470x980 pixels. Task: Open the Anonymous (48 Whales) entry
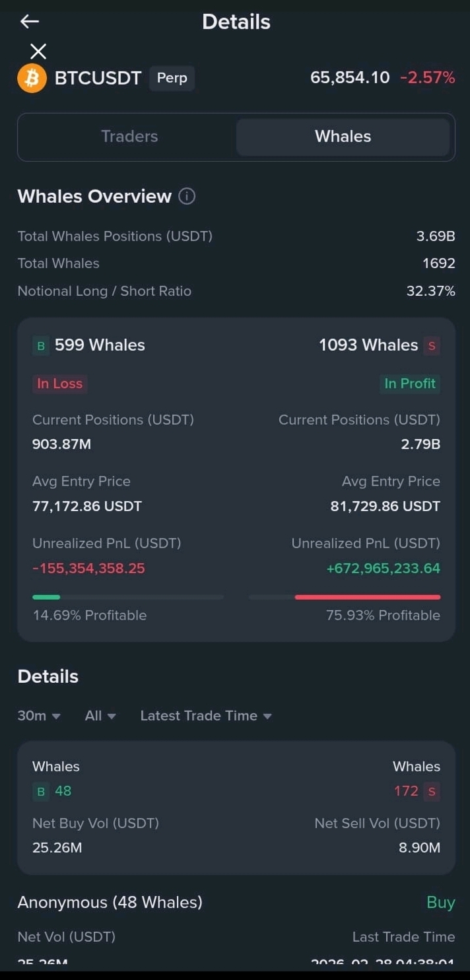(110, 902)
